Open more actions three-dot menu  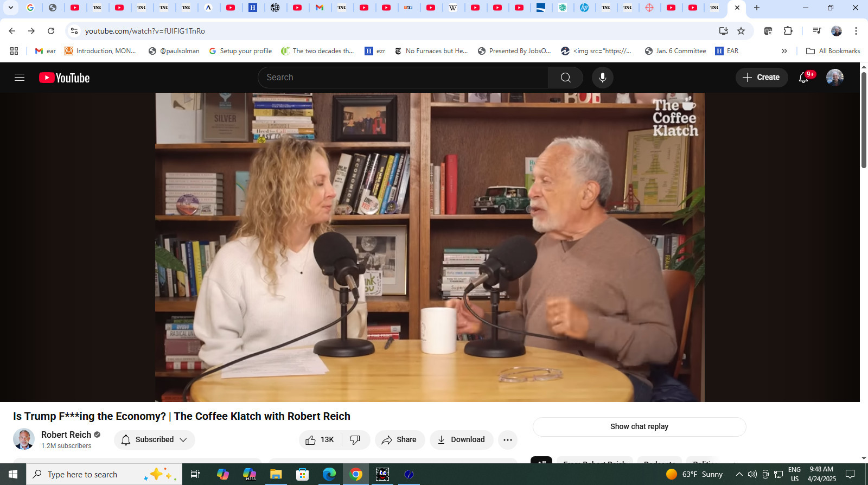pyautogui.click(x=507, y=440)
